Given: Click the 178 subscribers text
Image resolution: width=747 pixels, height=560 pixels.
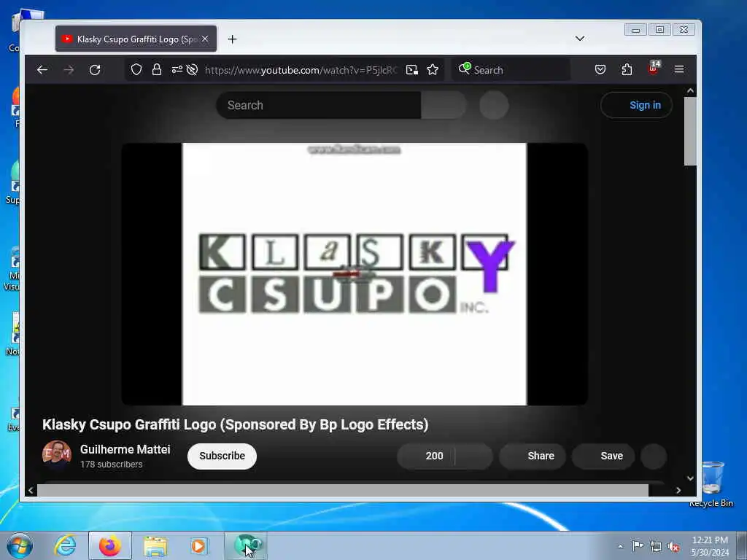Looking at the screenshot, I should pyautogui.click(x=111, y=464).
